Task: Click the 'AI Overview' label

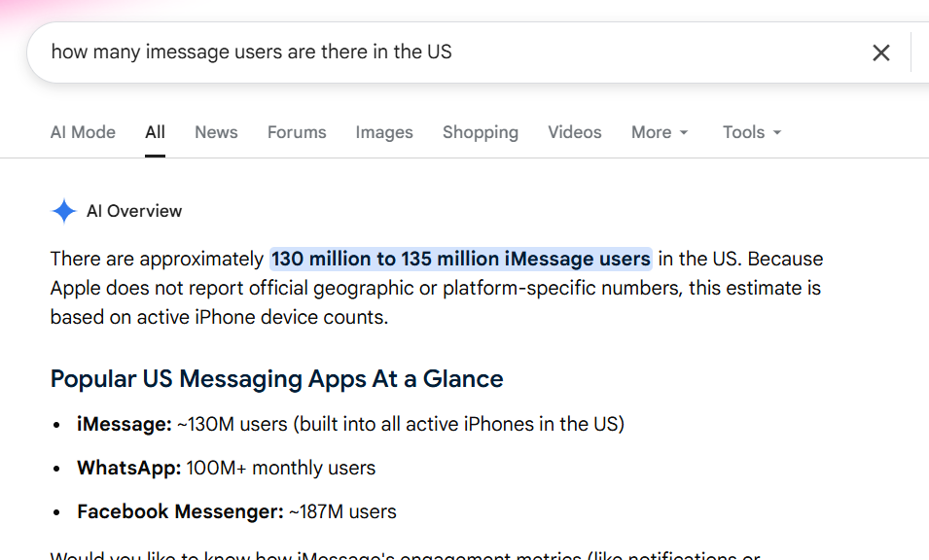Action: click(134, 211)
